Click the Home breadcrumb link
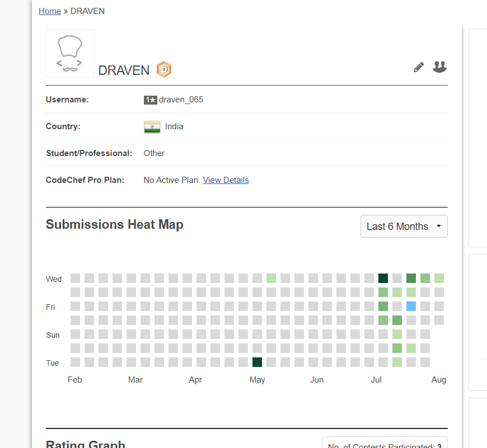The width and height of the screenshot is (487, 448). tap(50, 11)
